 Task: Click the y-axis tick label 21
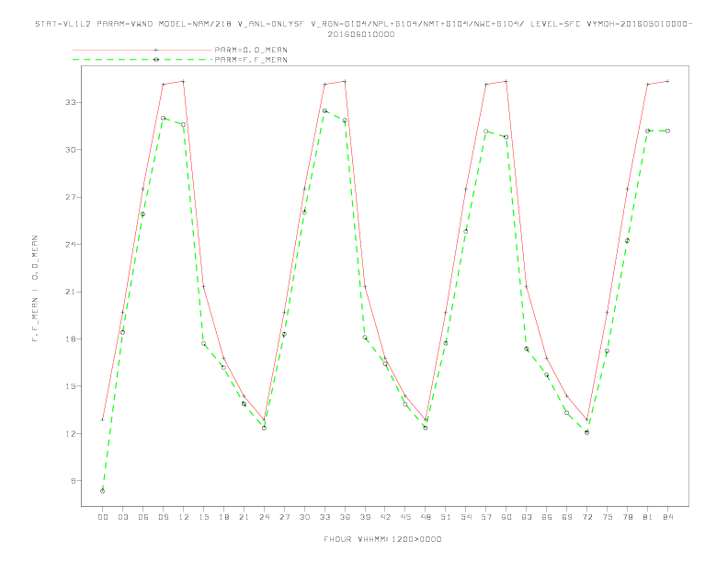(x=71, y=292)
